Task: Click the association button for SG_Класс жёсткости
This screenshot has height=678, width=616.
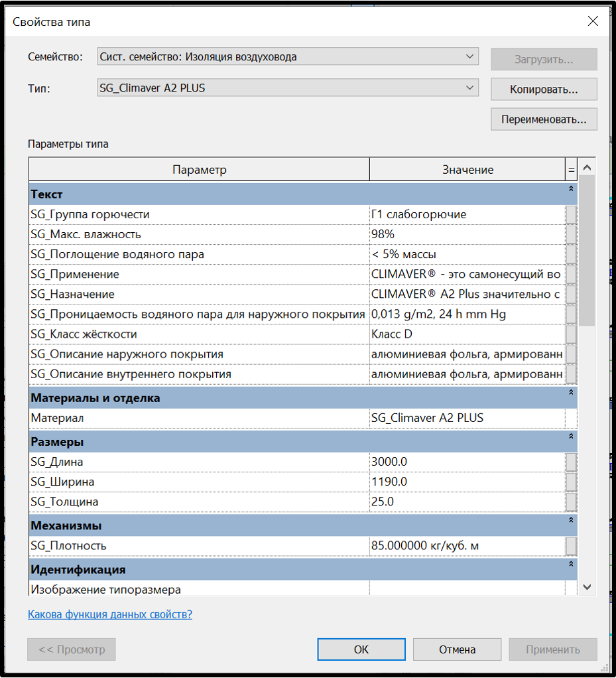Action: pos(571,334)
